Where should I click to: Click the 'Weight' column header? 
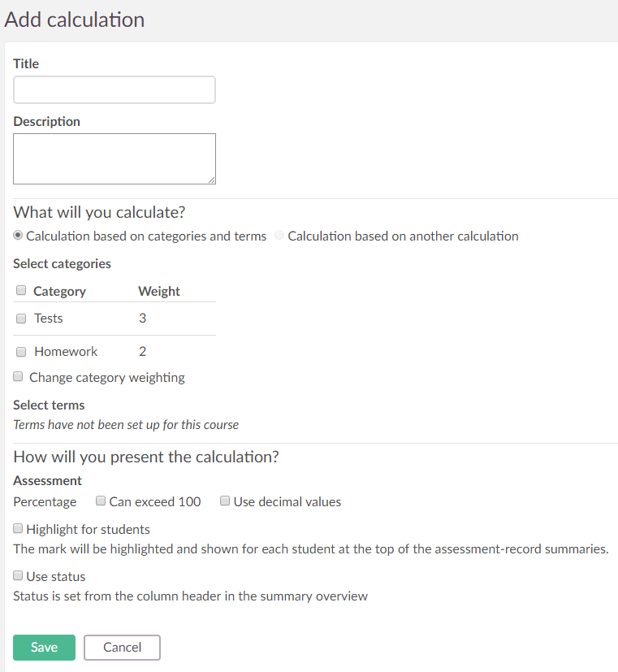click(x=159, y=291)
